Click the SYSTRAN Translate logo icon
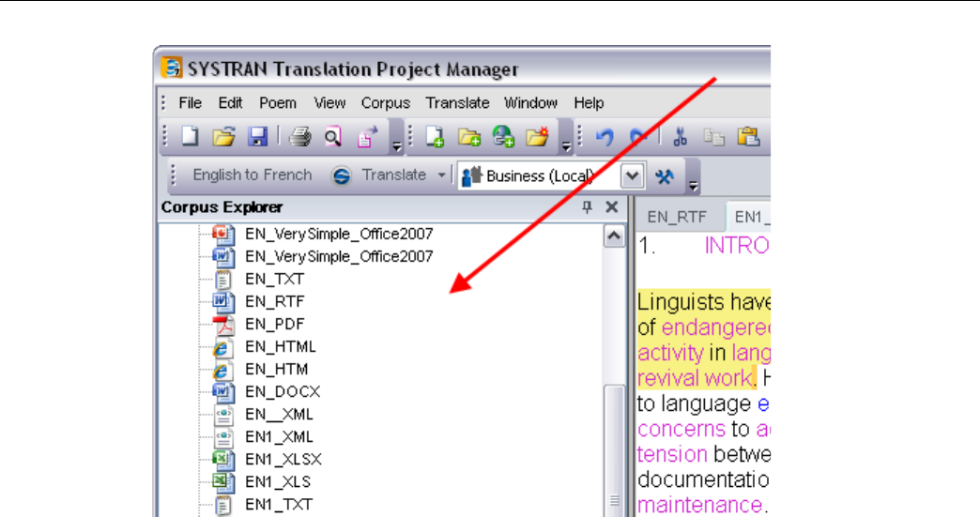 click(342, 176)
